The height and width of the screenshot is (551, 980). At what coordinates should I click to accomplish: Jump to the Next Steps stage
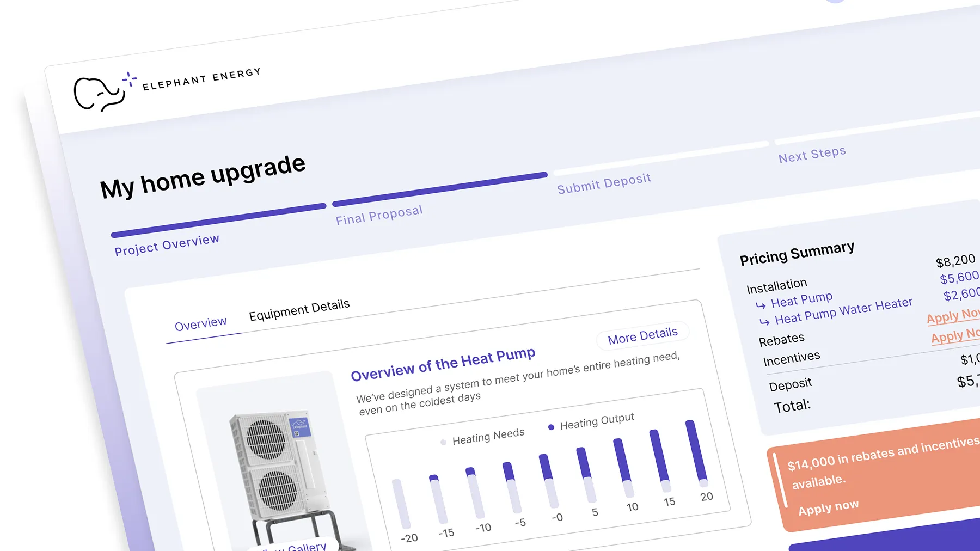[812, 155]
